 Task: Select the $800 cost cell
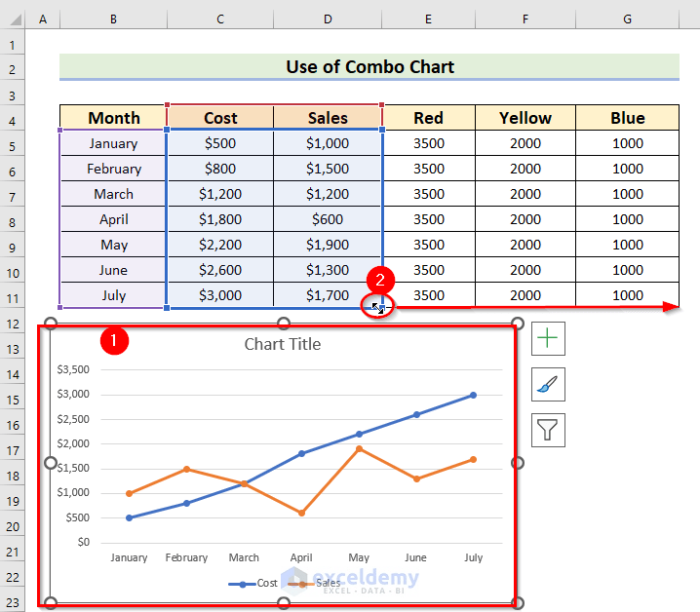(x=220, y=169)
